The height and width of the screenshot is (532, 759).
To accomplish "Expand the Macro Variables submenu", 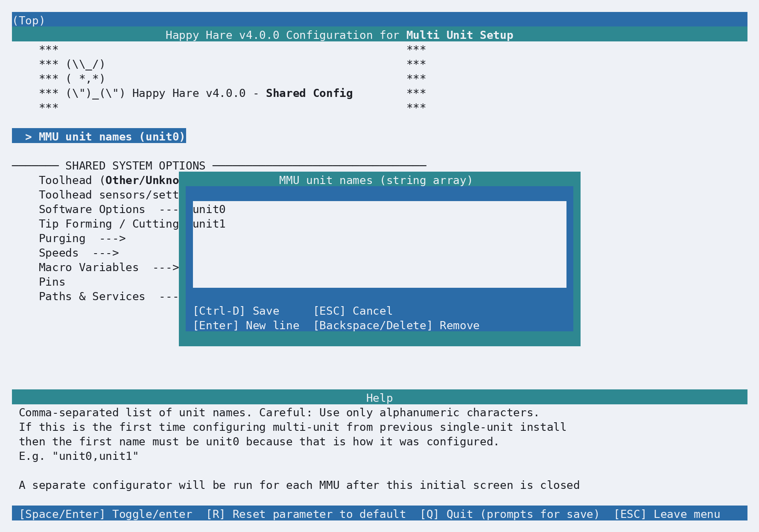I will 109,267.
